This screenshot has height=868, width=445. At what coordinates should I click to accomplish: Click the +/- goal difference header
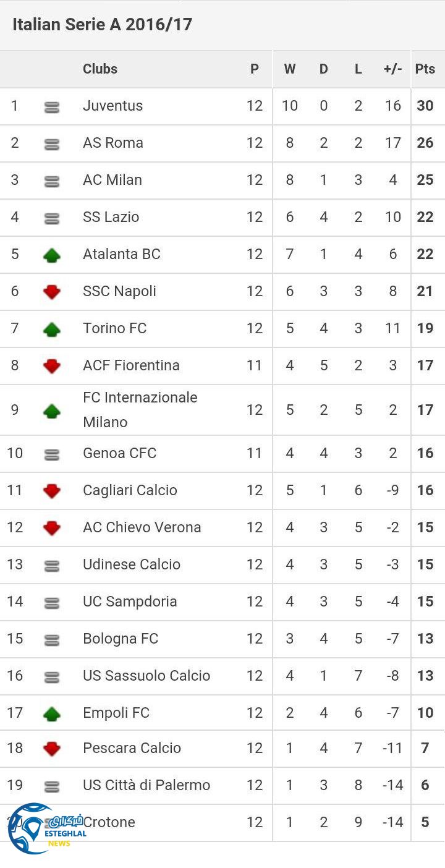[x=392, y=69]
